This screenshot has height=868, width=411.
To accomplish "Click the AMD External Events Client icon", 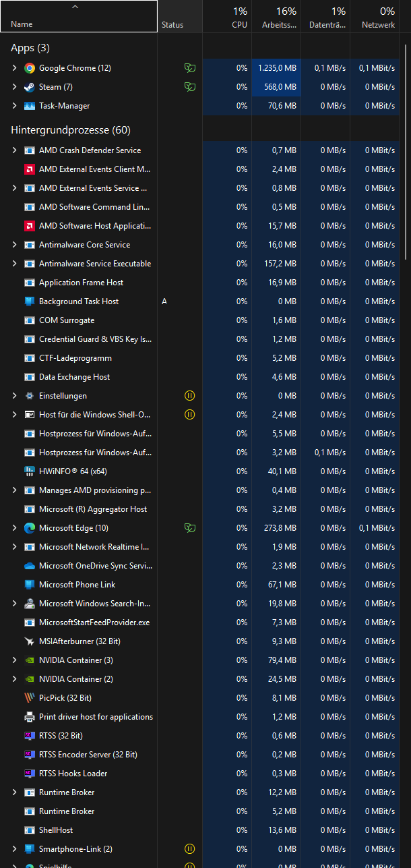I will (x=30, y=169).
